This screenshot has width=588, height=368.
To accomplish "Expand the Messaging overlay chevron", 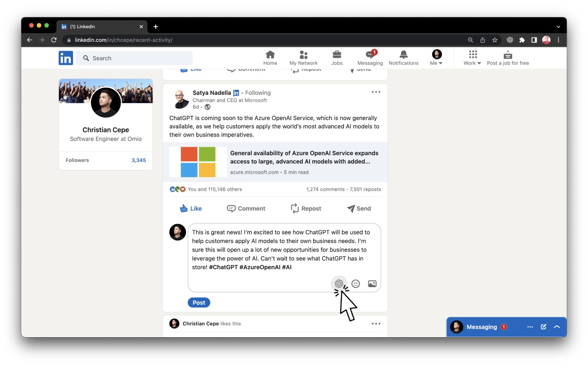I will 557,327.
